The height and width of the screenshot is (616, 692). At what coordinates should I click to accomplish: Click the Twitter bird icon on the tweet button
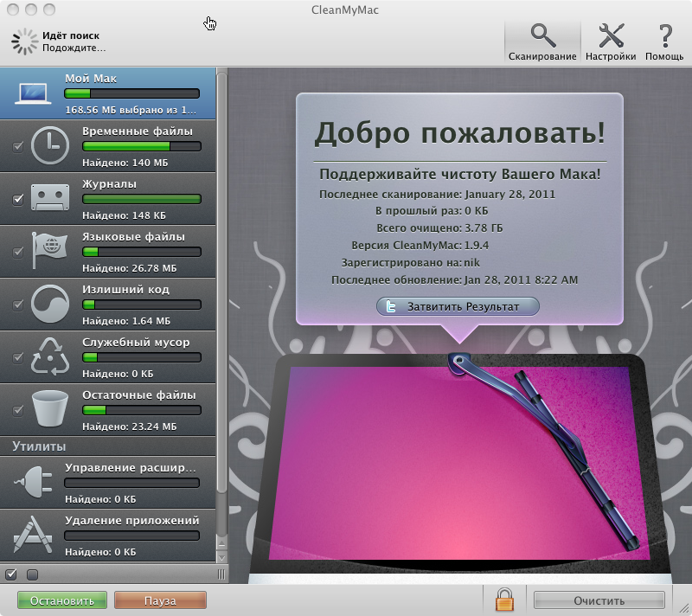(x=391, y=306)
